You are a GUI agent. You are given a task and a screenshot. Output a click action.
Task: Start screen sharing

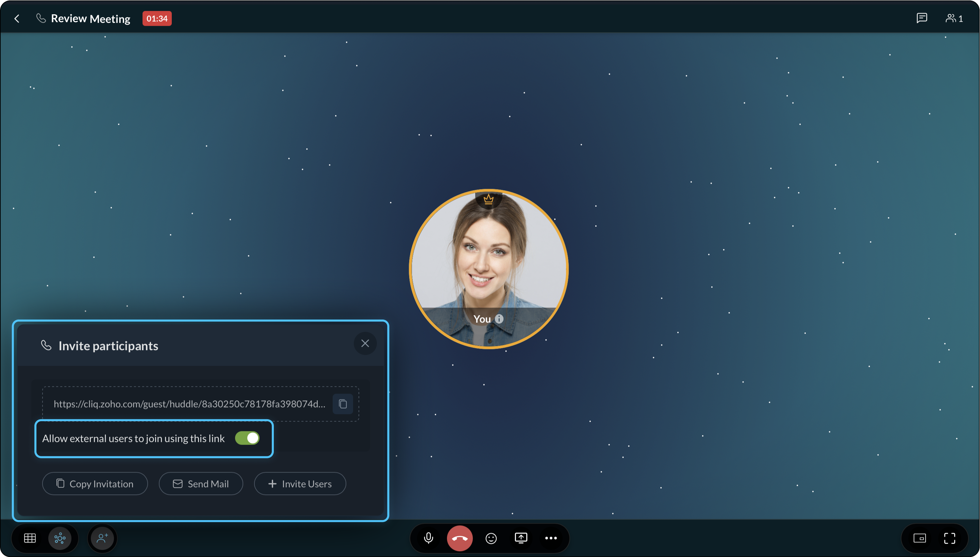pos(521,538)
